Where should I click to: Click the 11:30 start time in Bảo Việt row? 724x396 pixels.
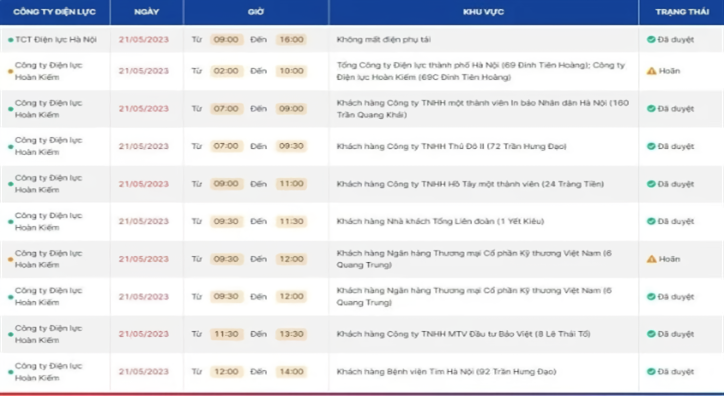click(226, 334)
